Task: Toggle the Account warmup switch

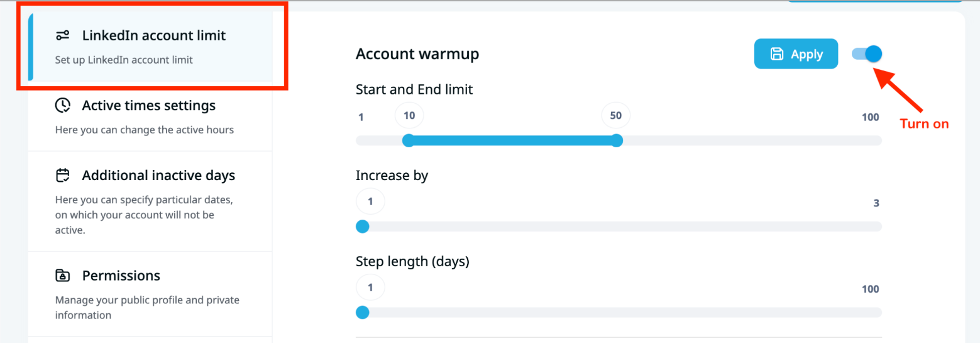Action: tap(867, 54)
